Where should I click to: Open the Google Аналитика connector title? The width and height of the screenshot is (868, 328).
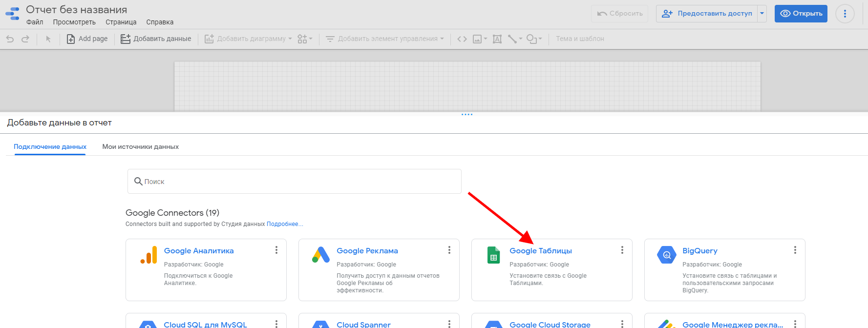click(199, 250)
